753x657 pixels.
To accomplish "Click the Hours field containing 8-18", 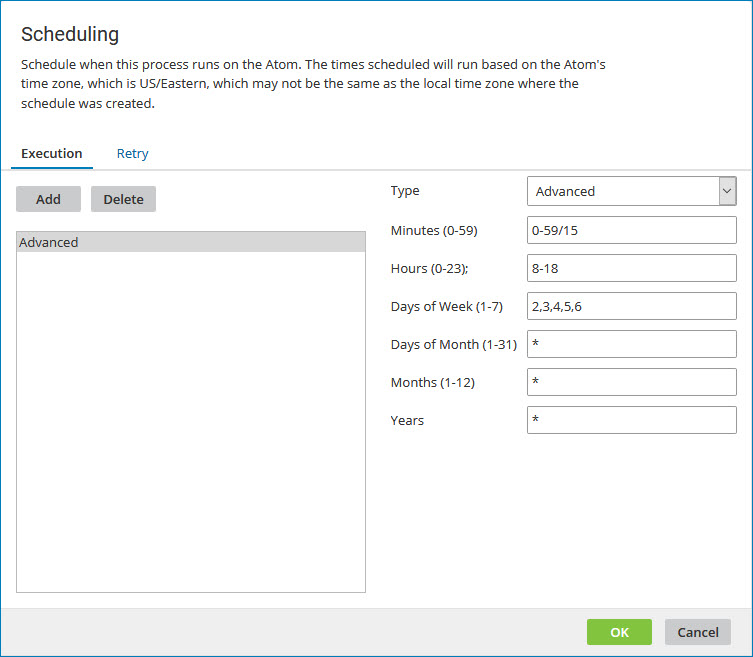I will pos(631,268).
